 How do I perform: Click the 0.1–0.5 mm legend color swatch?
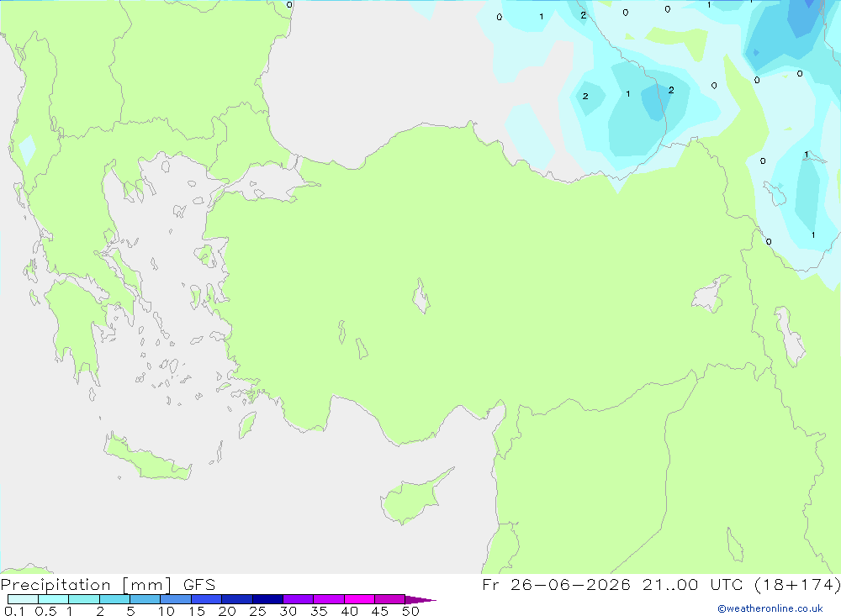(23, 599)
